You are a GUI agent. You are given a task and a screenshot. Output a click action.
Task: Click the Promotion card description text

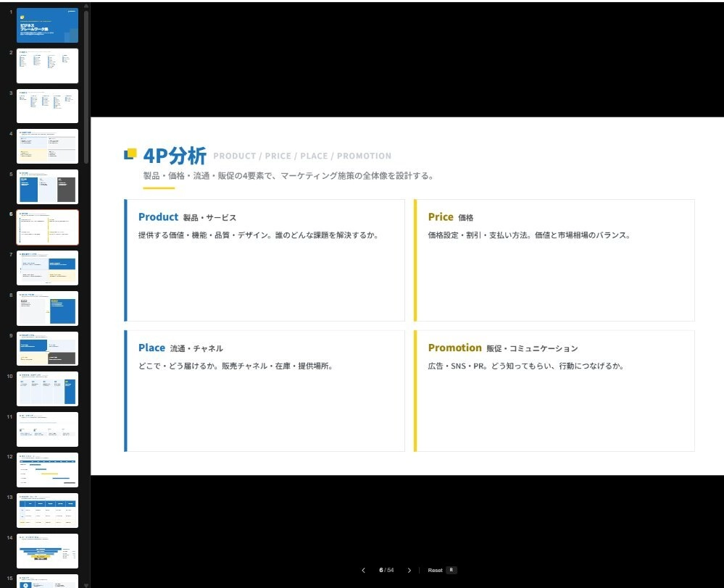click(x=526, y=366)
